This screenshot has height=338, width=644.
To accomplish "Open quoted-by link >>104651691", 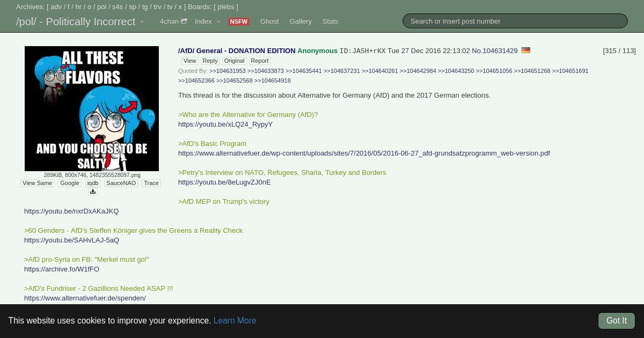I will pos(570,71).
